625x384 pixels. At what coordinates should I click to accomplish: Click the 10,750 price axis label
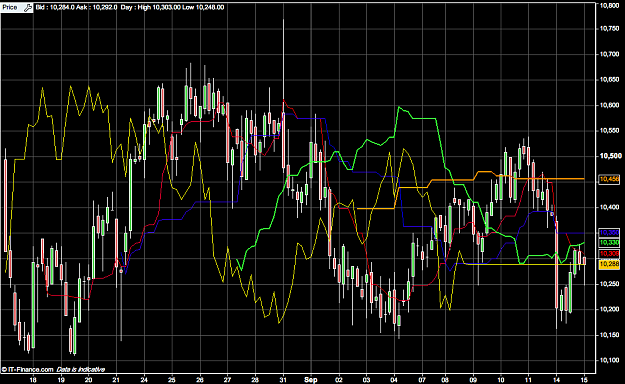tap(609, 29)
